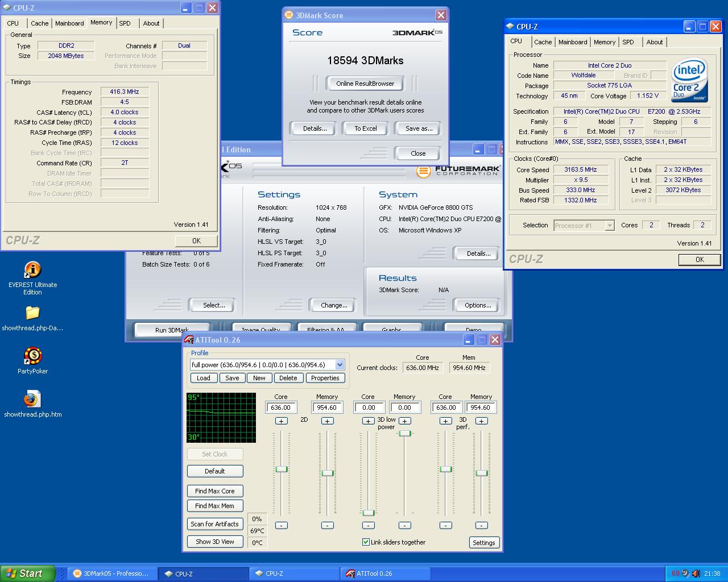This screenshot has height=582, width=728.
Task: Click the Intel Core 2 Duo logo
Action: (689, 80)
